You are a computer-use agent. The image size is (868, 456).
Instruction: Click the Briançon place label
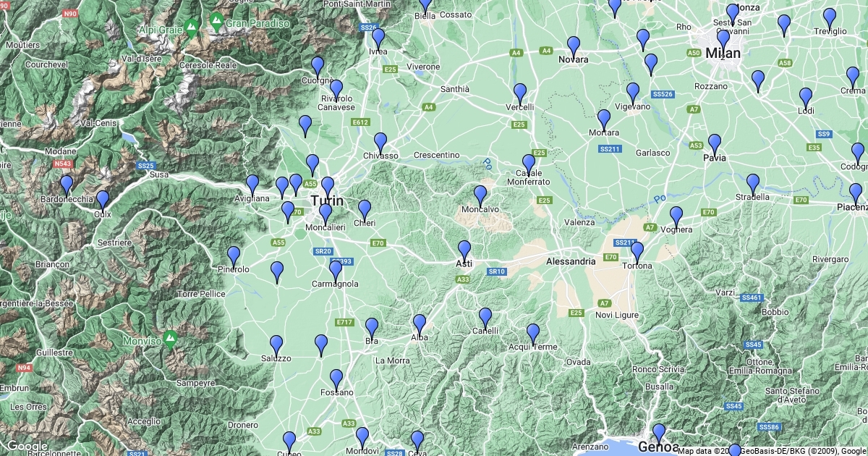tap(51, 264)
